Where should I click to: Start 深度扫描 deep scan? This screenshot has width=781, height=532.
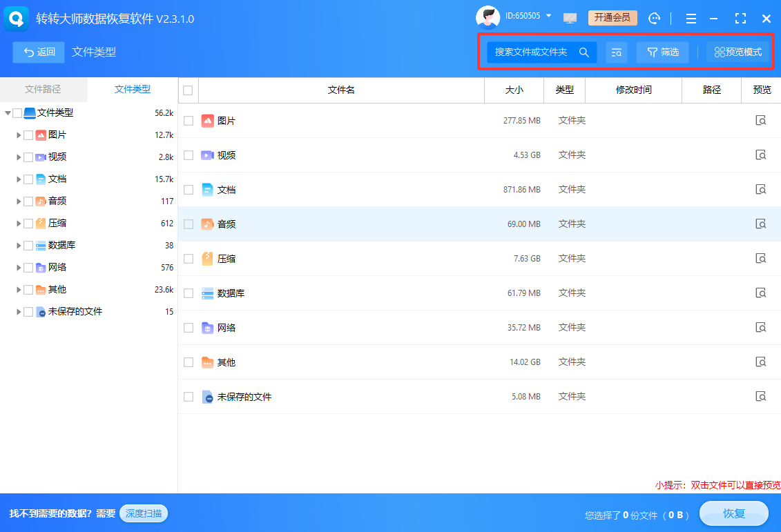tap(144, 513)
